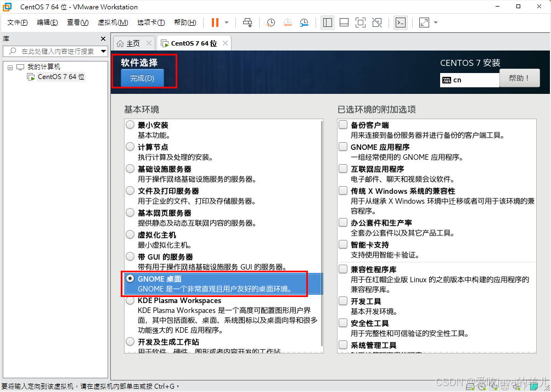The image size is (551, 392).
Task: Close the CentOS 7 64 位 tab
Action: pos(225,43)
